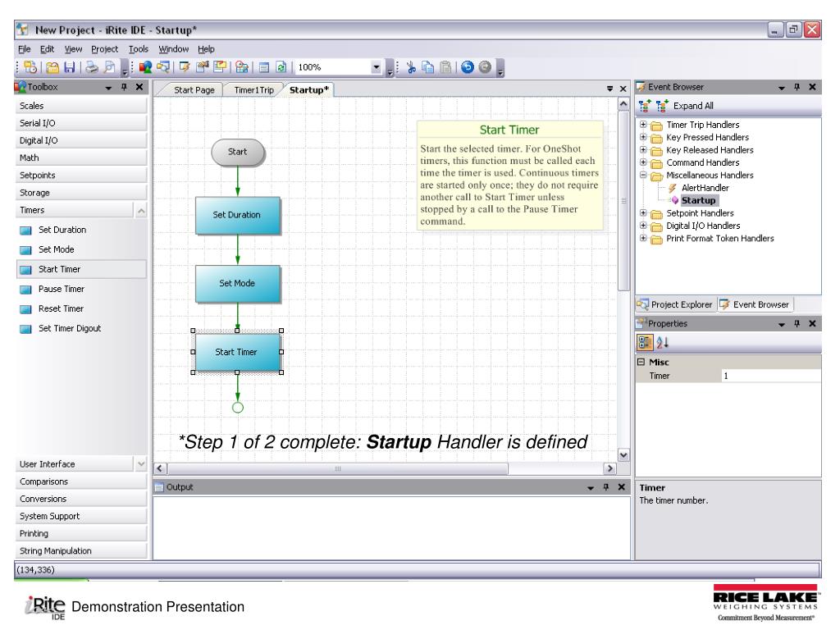Open the Tools menu
Screen dimensions: 840x630
pos(138,49)
